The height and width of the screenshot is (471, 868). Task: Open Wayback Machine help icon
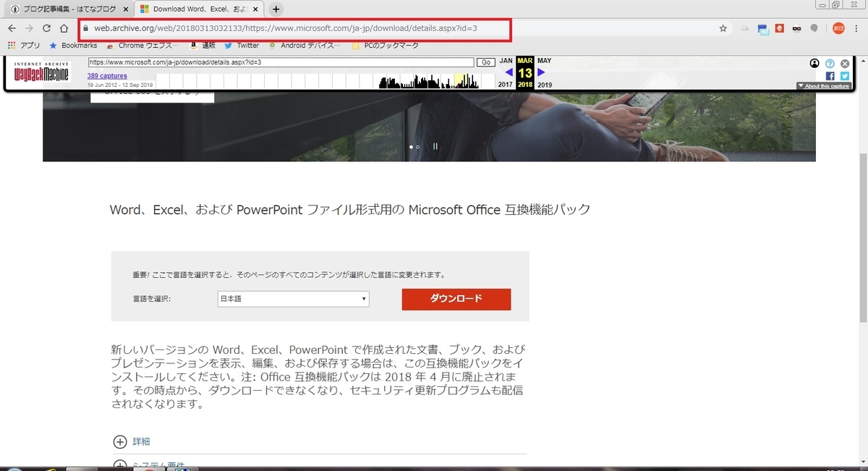pos(830,64)
